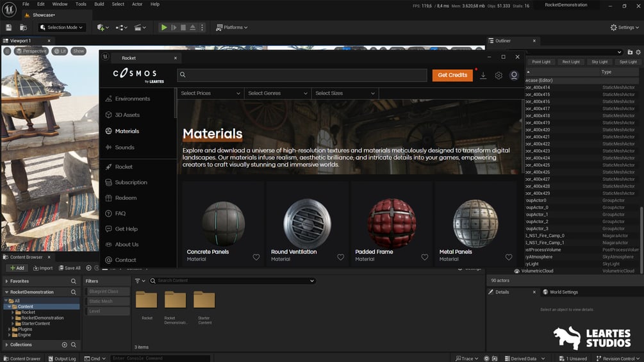
Task: Expand the Favorites section
Action: (x=6, y=281)
